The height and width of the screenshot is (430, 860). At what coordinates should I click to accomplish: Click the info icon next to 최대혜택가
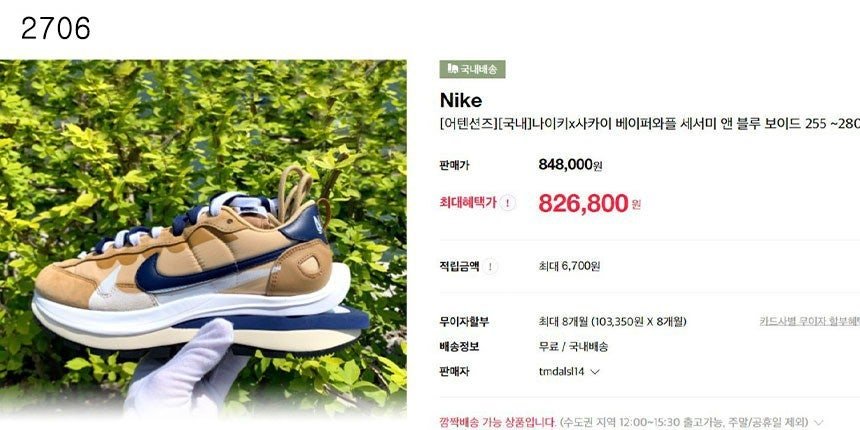tap(507, 203)
